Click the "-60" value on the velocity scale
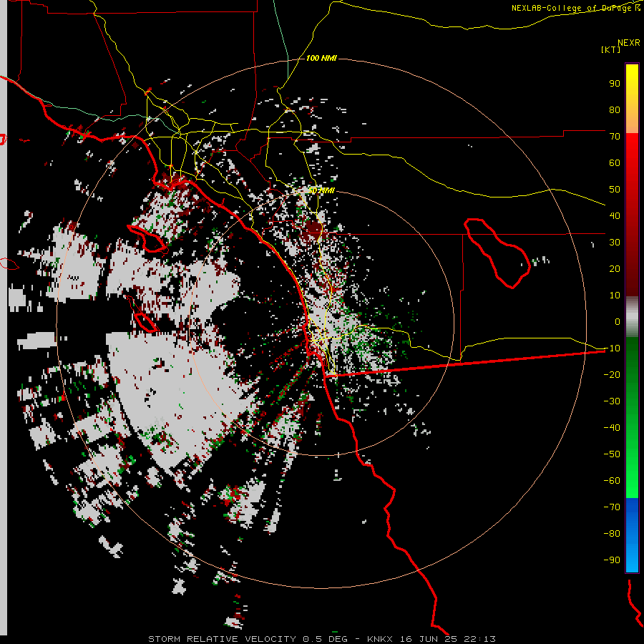The image size is (644, 644). [x=612, y=481]
